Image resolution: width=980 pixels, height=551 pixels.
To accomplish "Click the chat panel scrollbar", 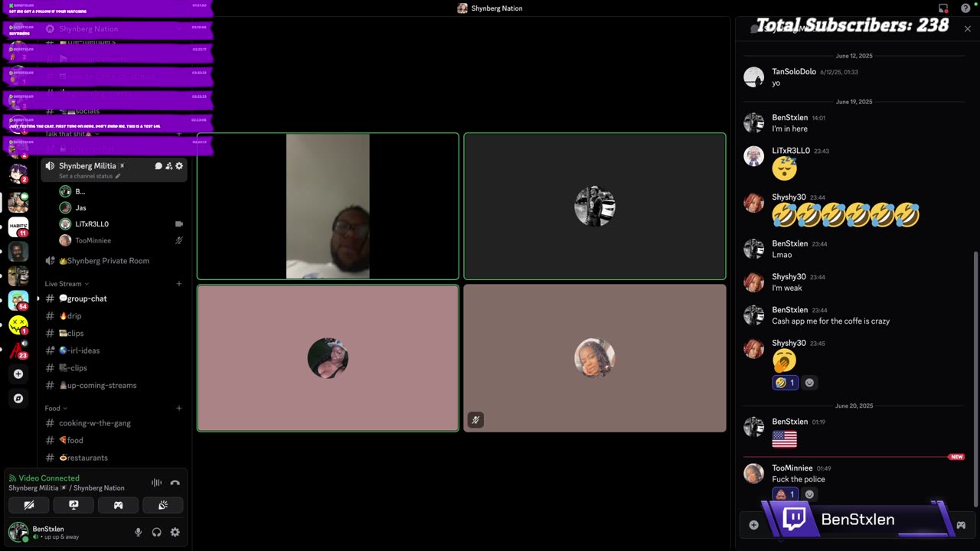I will point(975,378).
